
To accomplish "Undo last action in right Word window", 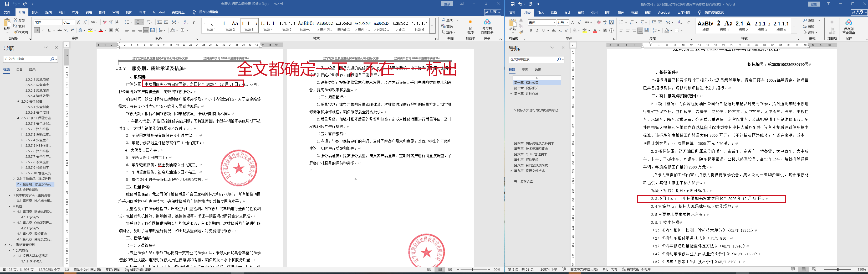I will pos(520,4).
